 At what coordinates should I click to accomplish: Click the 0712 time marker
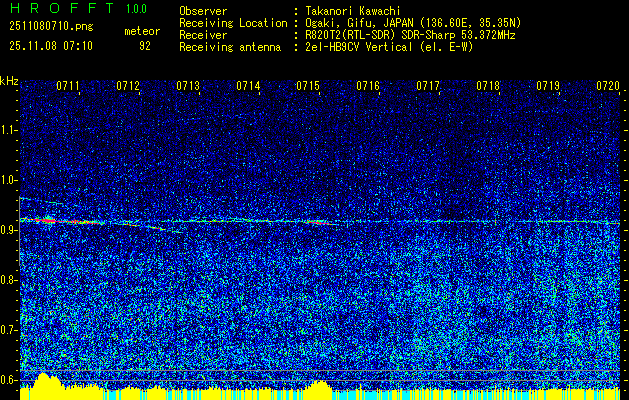128,86
